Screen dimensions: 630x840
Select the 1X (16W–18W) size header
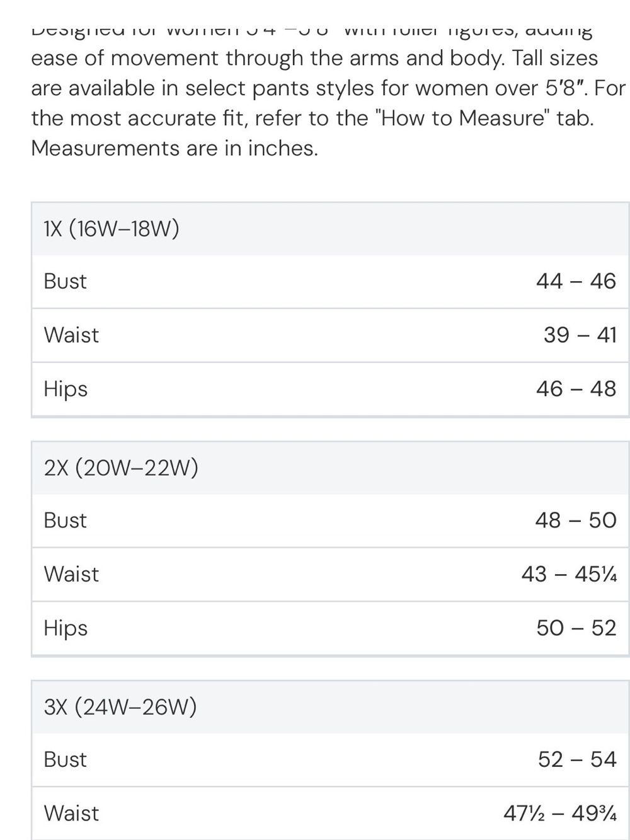pyautogui.click(x=331, y=229)
